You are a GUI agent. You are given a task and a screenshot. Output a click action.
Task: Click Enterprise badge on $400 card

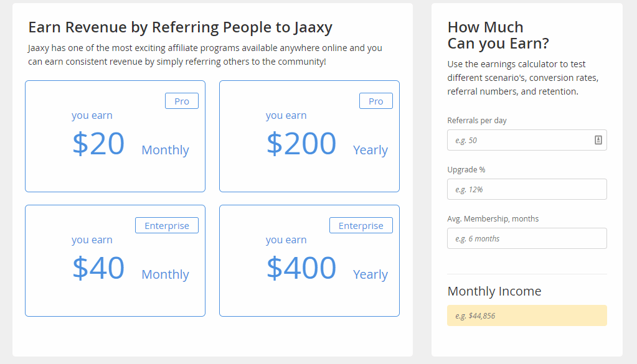pos(361,225)
